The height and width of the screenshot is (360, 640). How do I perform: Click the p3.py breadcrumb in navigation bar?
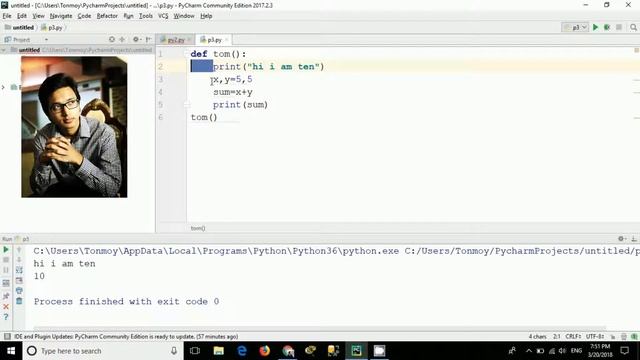coord(52,28)
